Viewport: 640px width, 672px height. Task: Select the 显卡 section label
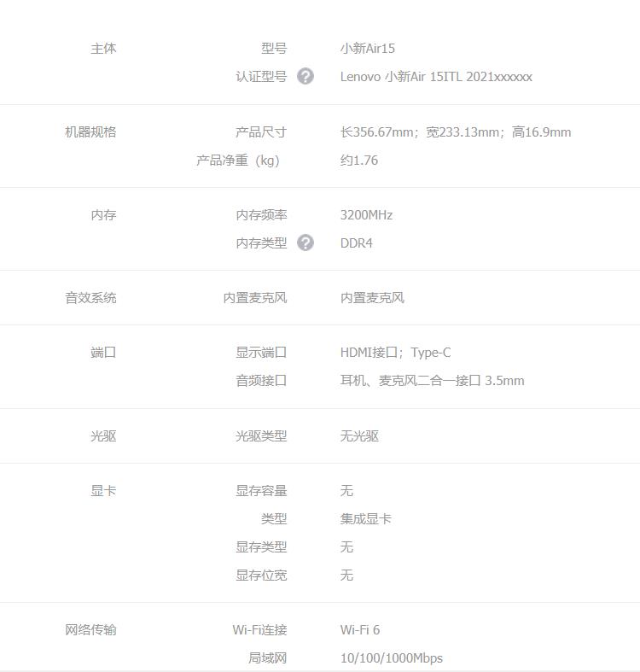pyautogui.click(x=103, y=491)
